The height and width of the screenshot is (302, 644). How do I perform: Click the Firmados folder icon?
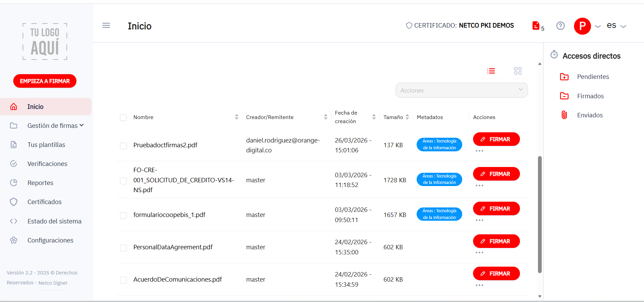(564, 96)
